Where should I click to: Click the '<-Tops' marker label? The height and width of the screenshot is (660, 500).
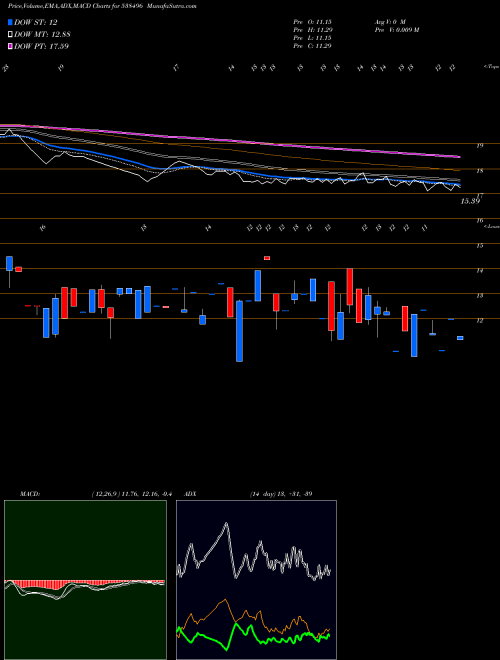pyautogui.click(x=491, y=67)
